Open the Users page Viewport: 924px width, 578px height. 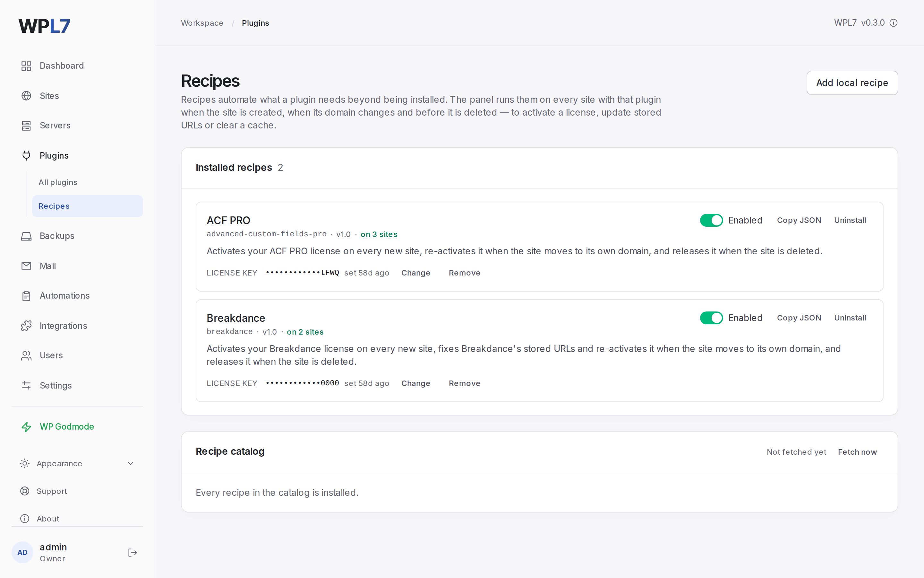point(77,355)
